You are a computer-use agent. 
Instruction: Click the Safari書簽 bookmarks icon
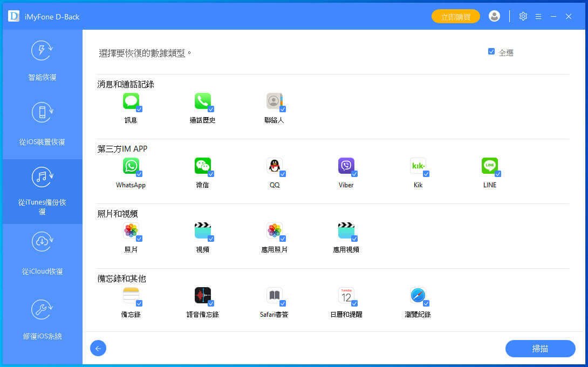(x=274, y=295)
